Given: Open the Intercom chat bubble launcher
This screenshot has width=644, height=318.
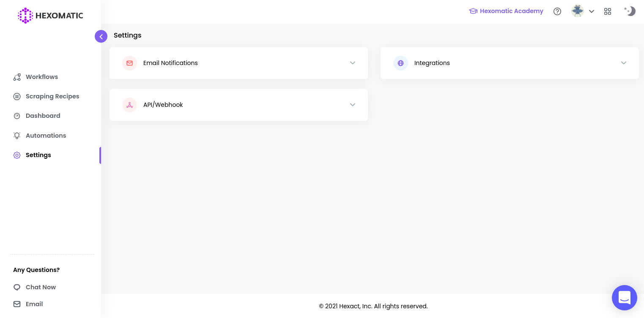Looking at the screenshot, I should coord(624,298).
